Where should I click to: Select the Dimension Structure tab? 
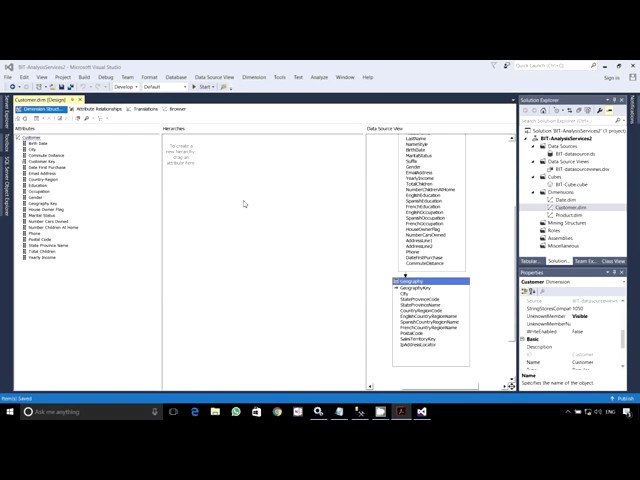click(x=41, y=109)
